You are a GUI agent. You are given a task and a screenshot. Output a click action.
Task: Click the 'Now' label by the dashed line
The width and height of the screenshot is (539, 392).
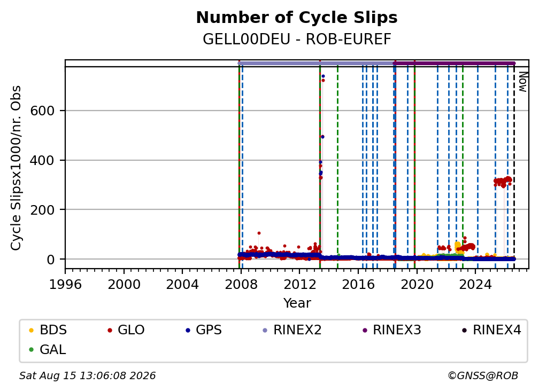click(523, 82)
